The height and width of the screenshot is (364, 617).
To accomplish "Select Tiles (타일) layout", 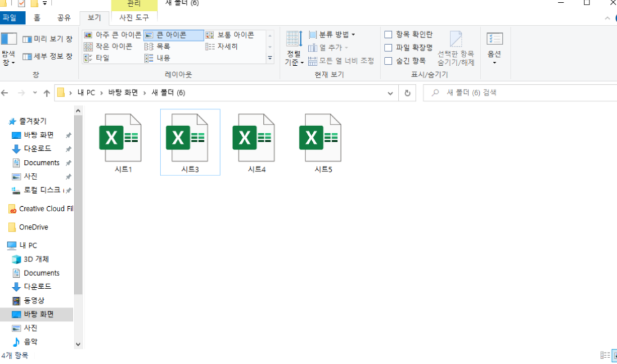I will 97,58.
